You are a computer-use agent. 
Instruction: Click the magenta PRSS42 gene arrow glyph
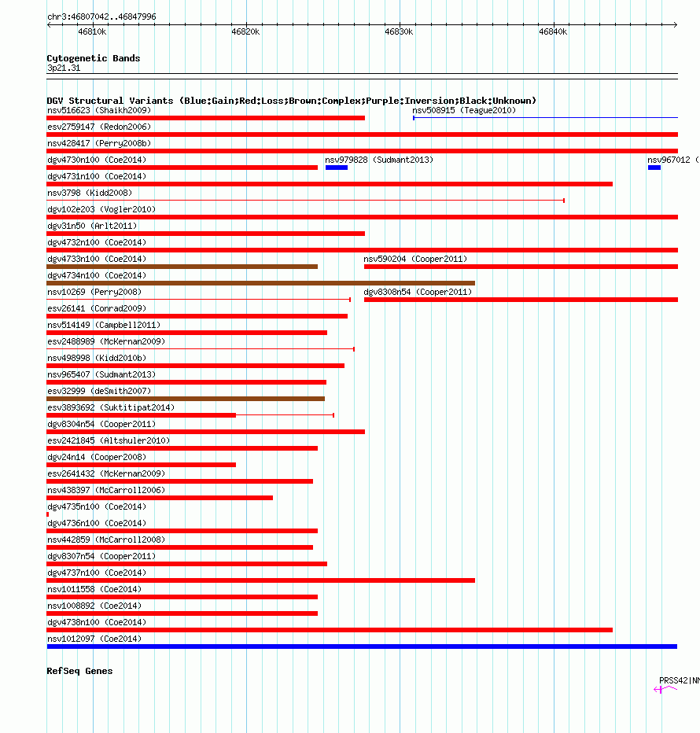pyautogui.click(x=665, y=689)
